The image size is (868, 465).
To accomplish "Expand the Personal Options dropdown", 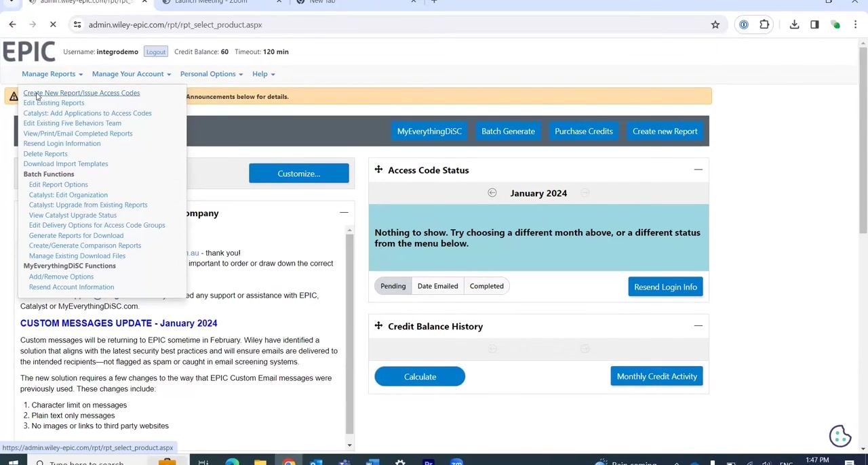I will click(212, 74).
